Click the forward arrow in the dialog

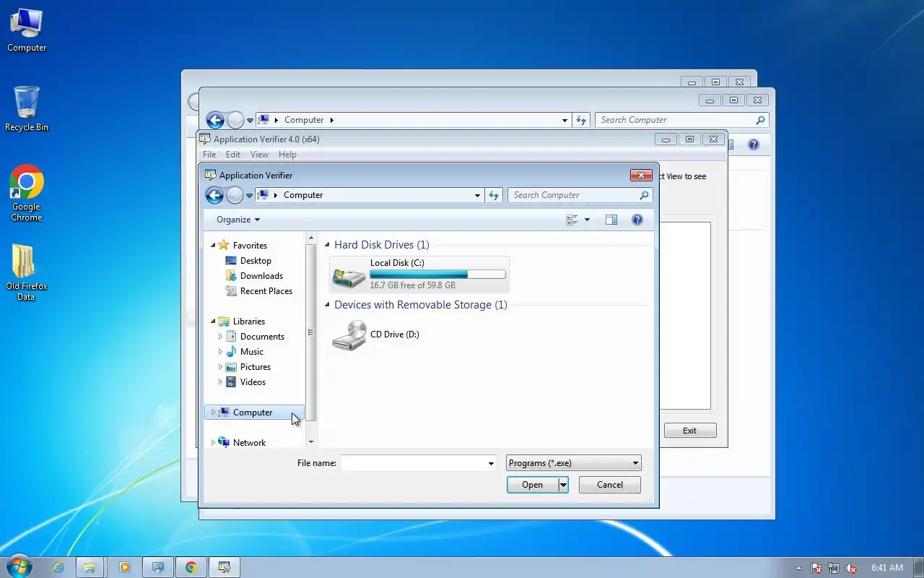pyautogui.click(x=235, y=195)
